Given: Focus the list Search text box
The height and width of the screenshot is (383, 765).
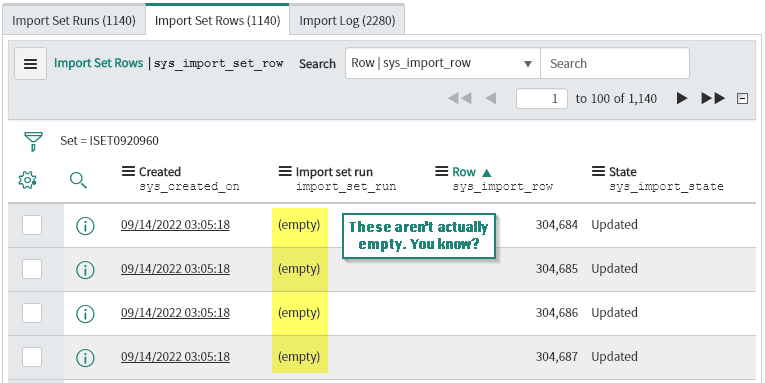Looking at the screenshot, I should pyautogui.click(x=615, y=63).
